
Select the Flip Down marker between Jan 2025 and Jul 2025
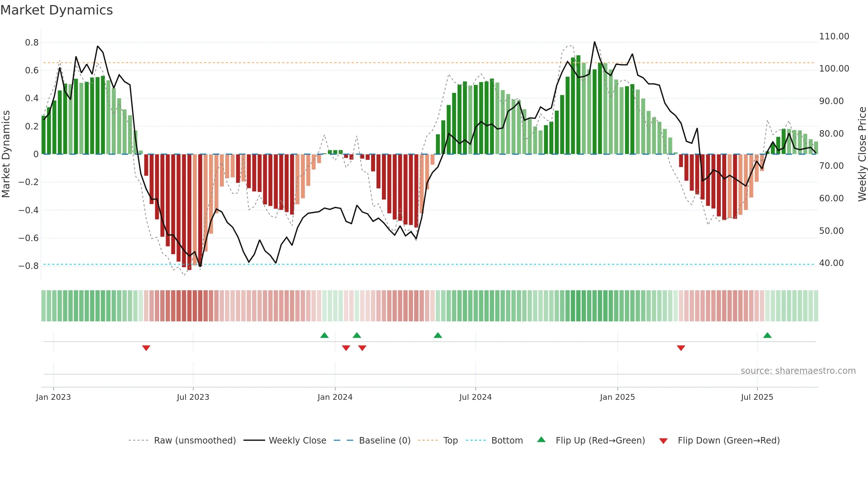(x=681, y=348)
